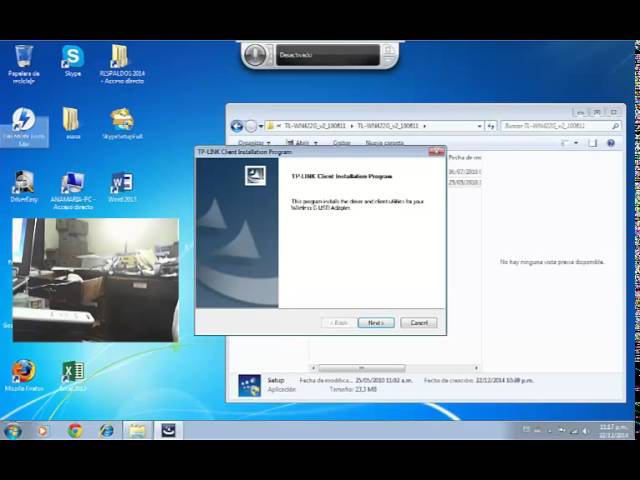The width and height of the screenshot is (640, 480).
Task: Open the dropdown arrow next to Abrir
Action: (x=316, y=143)
